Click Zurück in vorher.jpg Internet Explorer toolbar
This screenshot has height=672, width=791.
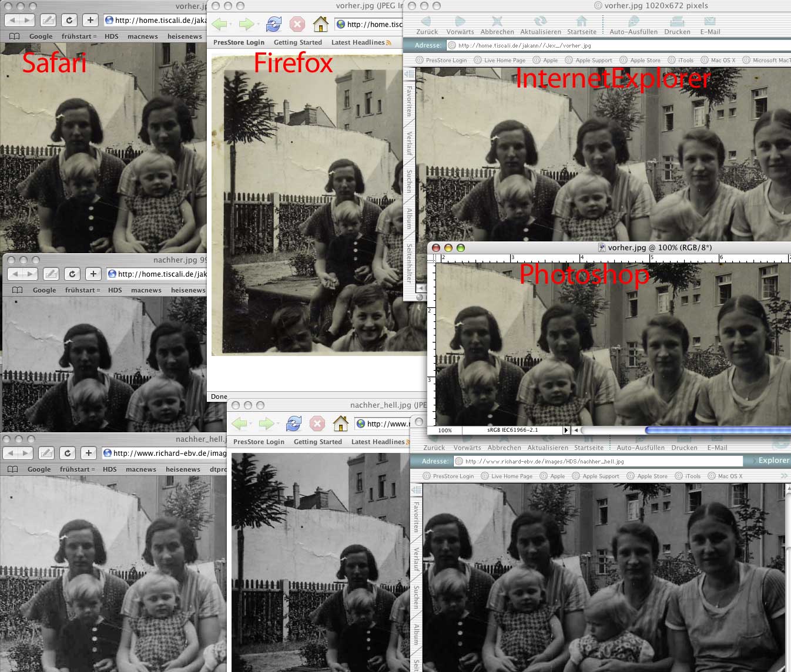427,26
